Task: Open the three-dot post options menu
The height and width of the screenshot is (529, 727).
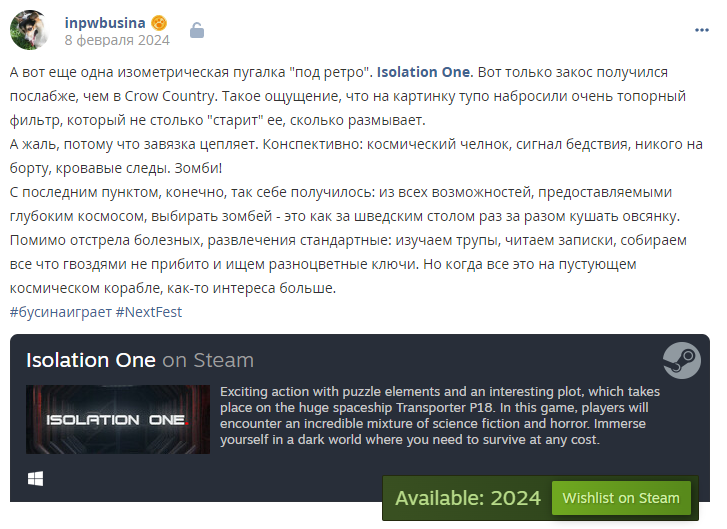Action: click(701, 30)
